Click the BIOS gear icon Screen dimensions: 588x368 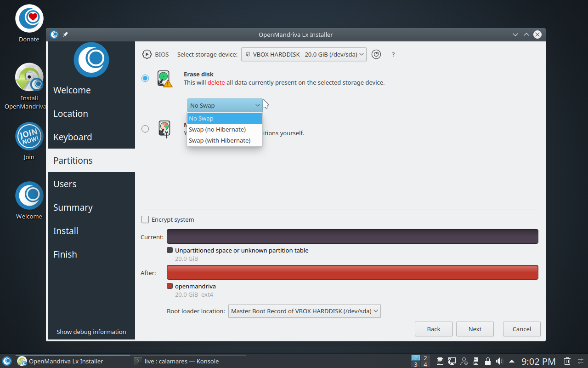[x=147, y=54]
